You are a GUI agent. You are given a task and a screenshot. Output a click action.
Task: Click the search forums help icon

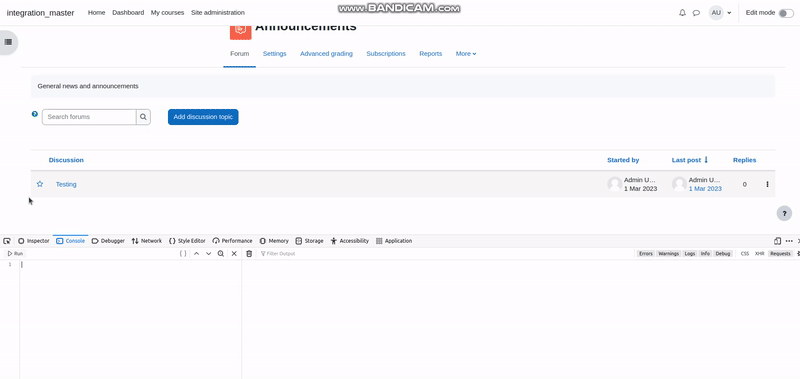tap(35, 114)
